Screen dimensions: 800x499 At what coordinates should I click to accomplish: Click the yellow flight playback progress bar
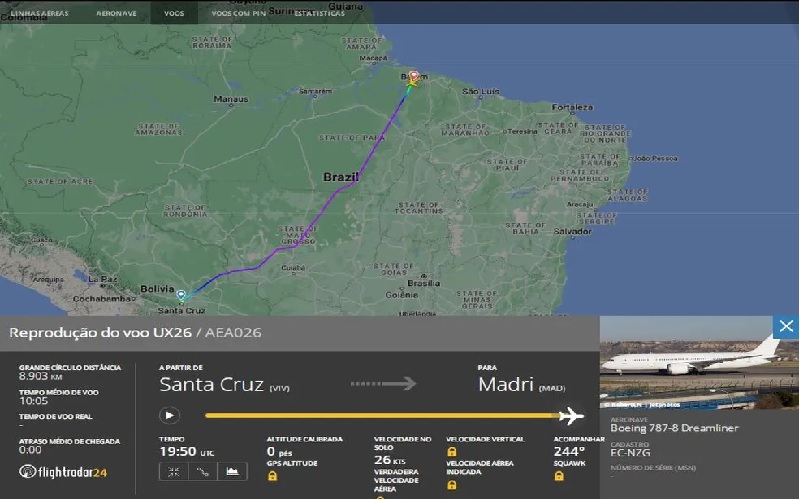[x=380, y=415]
